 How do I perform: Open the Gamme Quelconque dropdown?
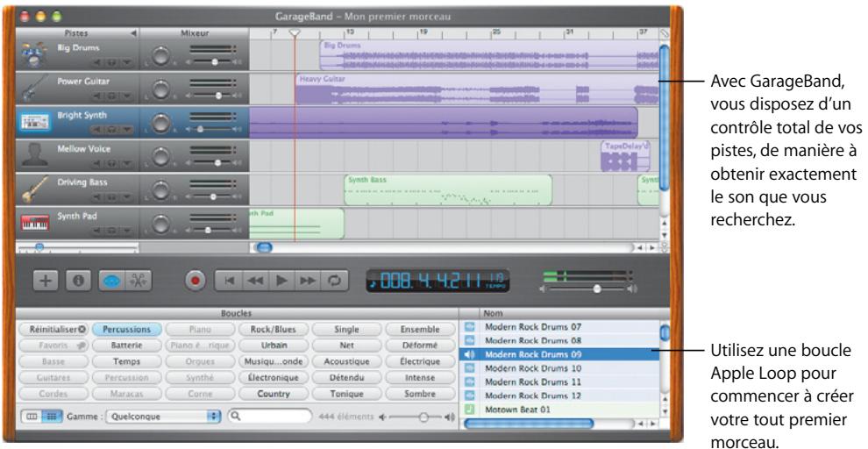point(163,417)
